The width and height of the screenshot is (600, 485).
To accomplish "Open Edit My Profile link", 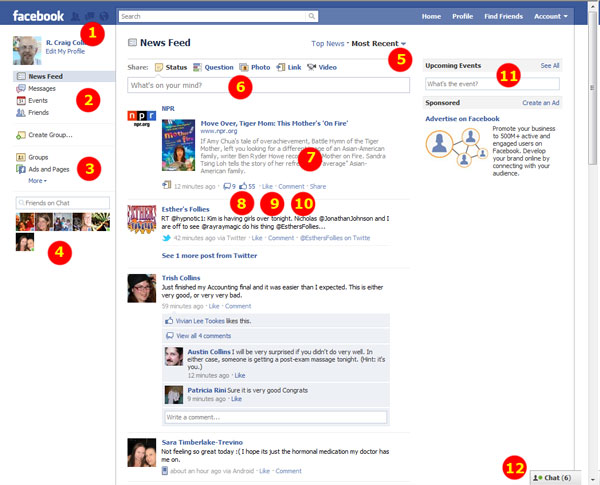I will [x=65, y=52].
